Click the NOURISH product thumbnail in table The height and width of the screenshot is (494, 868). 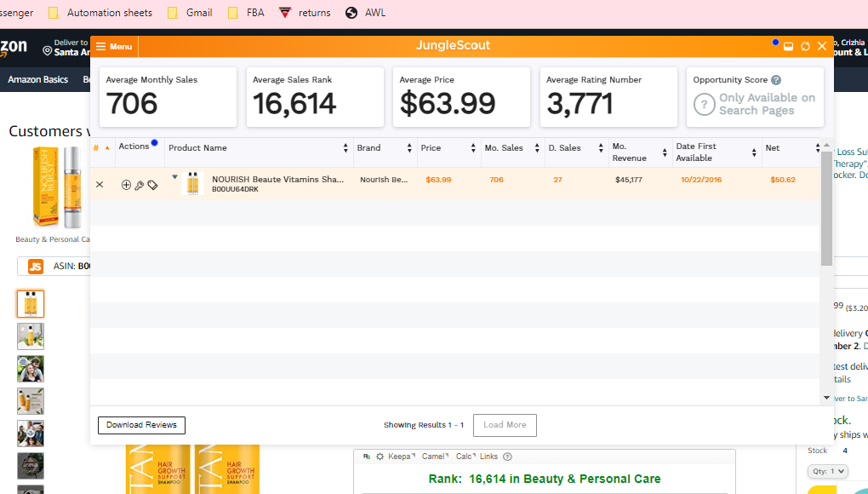coord(192,183)
